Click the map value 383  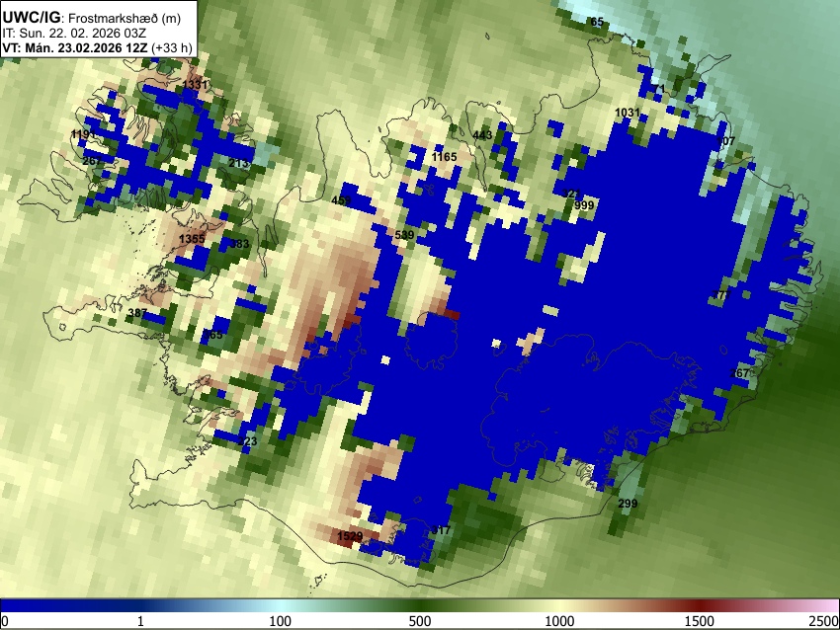click(x=239, y=244)
